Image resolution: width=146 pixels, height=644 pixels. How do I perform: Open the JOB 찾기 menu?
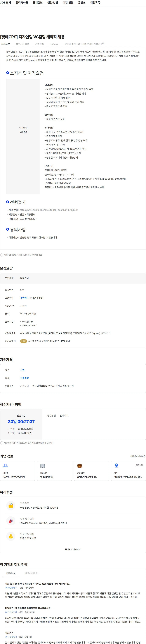point(5,2)
